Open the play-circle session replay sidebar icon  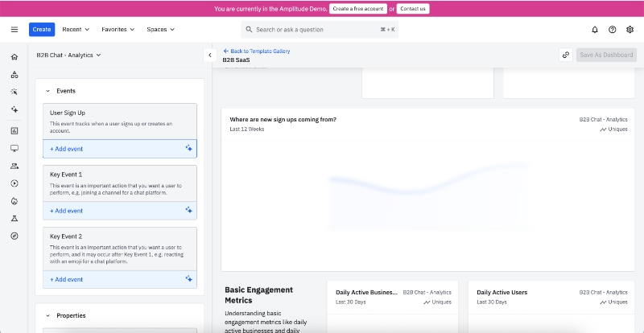pos(14,183)
